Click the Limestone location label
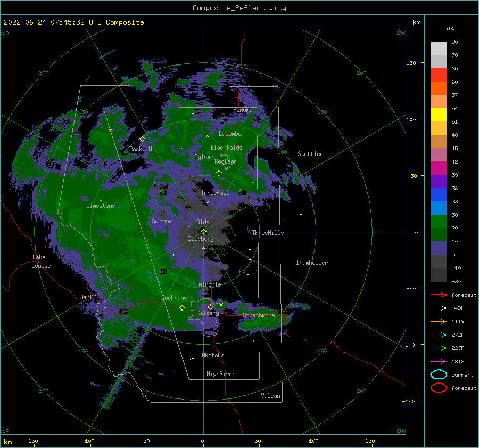Viewport: 479px width, 448px height. pos(101,206)
